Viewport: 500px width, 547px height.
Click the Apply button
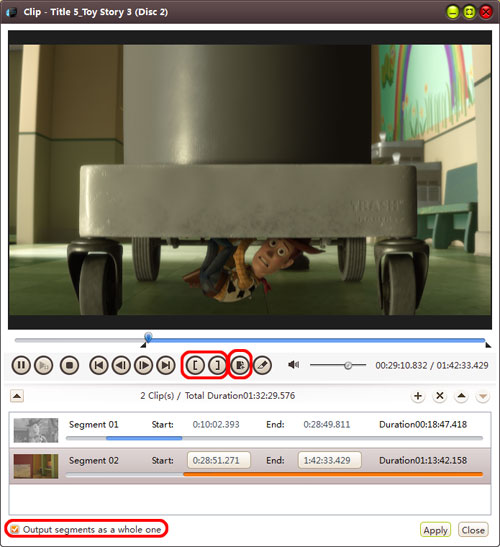(x=435, y=530)
